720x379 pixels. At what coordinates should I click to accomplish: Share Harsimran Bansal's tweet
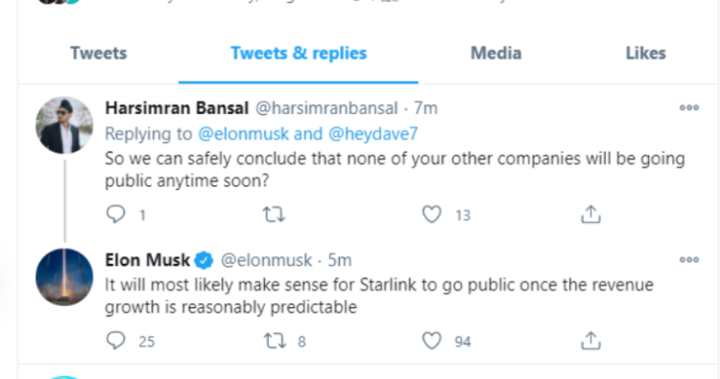tap(591, 215)
